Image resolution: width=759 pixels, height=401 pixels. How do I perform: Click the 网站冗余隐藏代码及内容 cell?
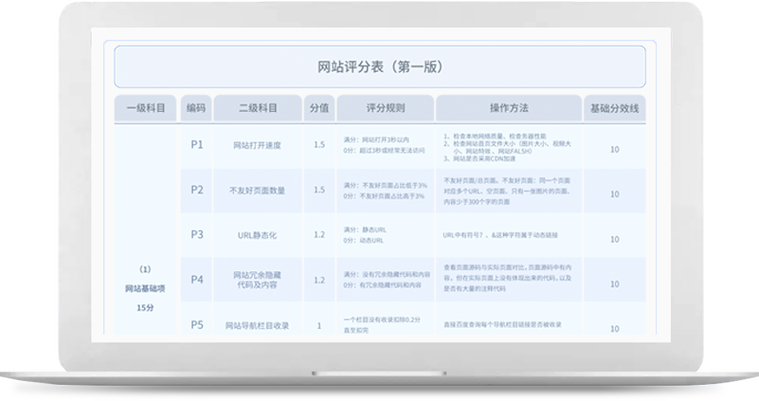(x=257, y=280)
